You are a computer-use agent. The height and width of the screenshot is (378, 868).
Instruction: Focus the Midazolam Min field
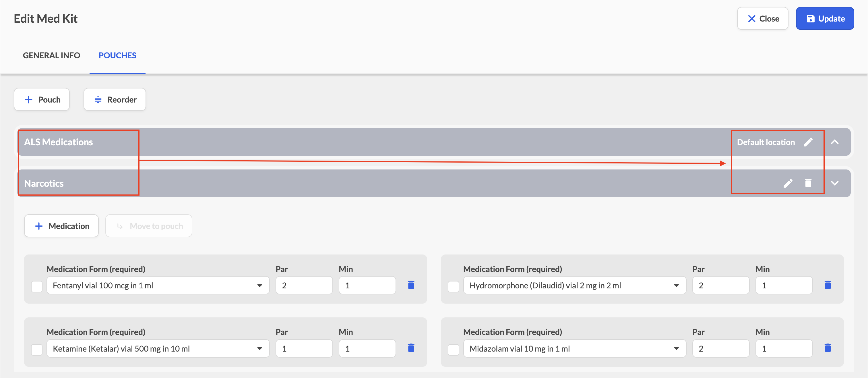pos(784,348)
